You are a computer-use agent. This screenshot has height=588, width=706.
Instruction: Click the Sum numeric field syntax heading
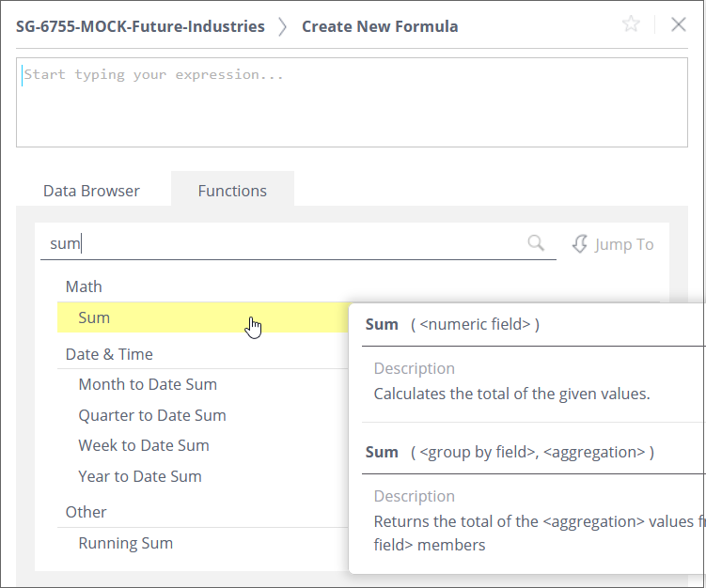(x=452, y=324)
